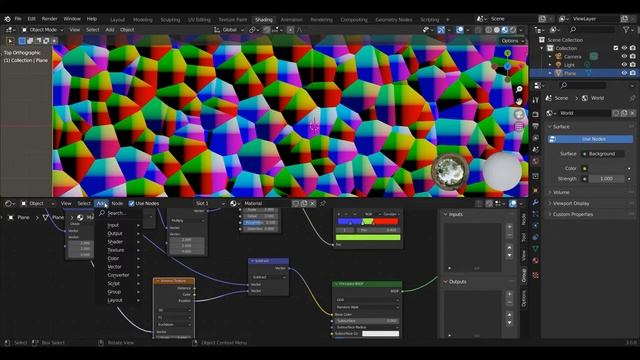The width and height of the screenshot is (640, 360).
Task: Click the green color ramp color swatch
Action: point(368,237)
